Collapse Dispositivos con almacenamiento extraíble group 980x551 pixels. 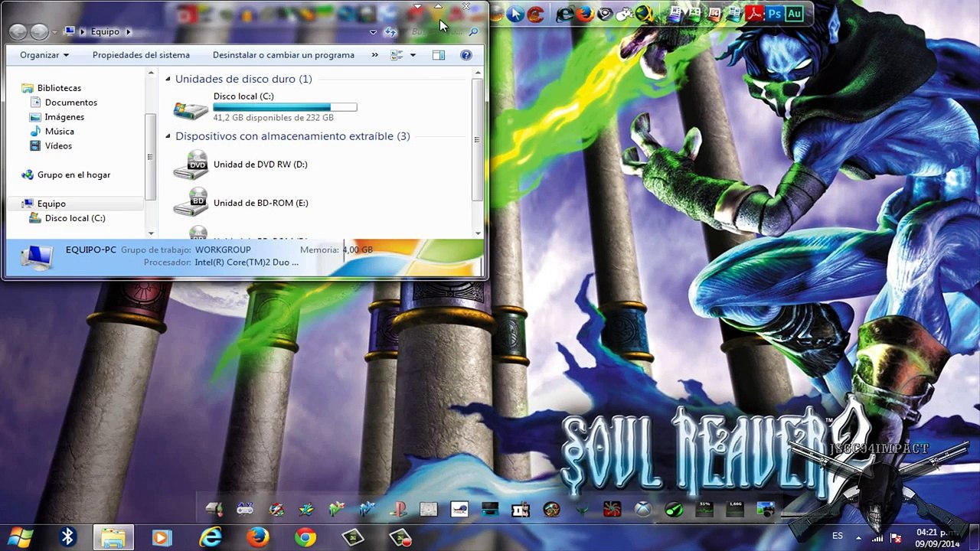[168, 136]
